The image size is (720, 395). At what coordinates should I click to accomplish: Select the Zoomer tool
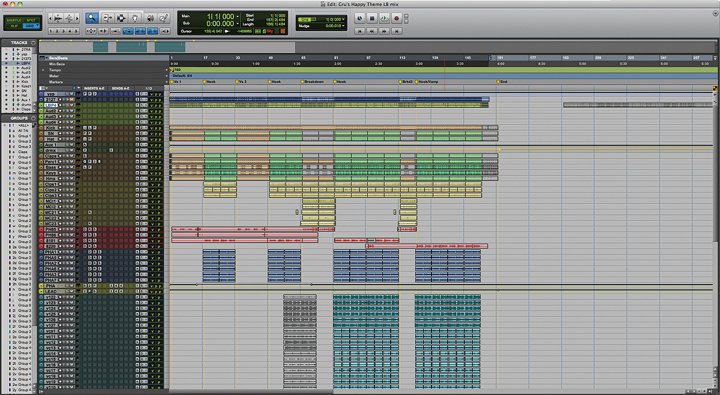92,18
